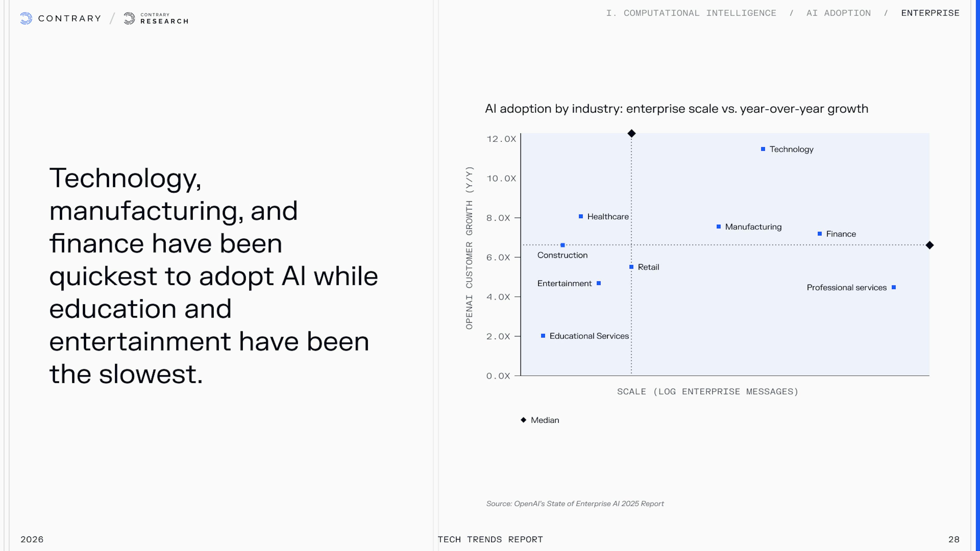Viewport: 980px width, 551px height.
Task: Click the Educational Services data point
Action: coord(543,336)
